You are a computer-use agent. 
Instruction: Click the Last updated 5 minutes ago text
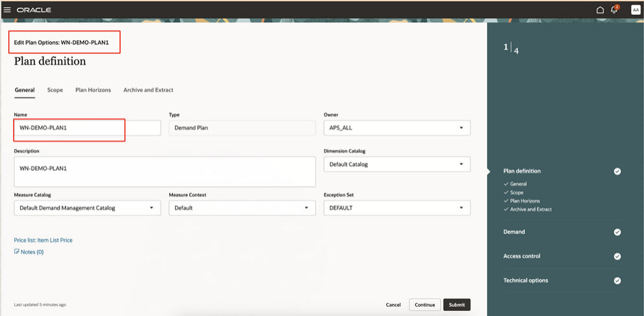(40, 305)
